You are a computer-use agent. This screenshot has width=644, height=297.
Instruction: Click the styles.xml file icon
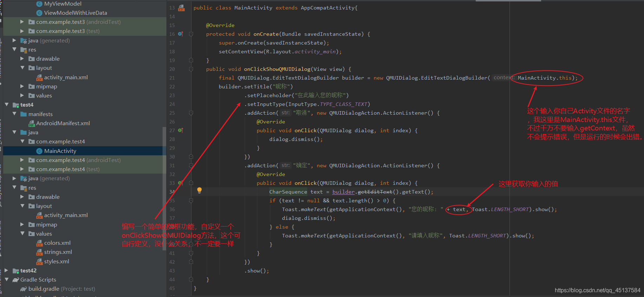(x=39, y=262)
